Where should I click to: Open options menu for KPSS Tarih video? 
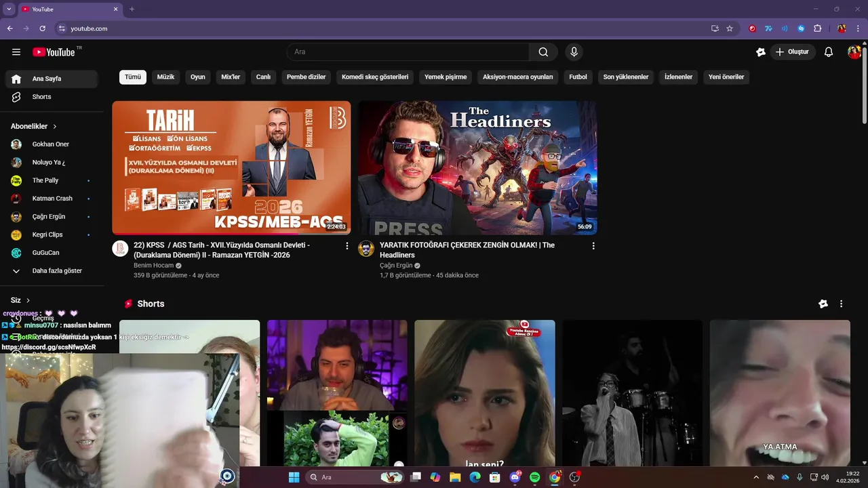(347, 246)
